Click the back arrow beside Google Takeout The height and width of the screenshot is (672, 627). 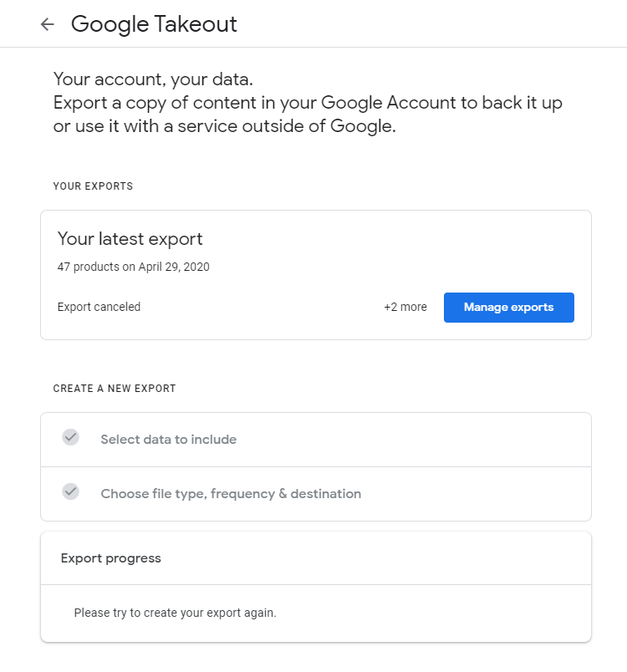point(48,24)
